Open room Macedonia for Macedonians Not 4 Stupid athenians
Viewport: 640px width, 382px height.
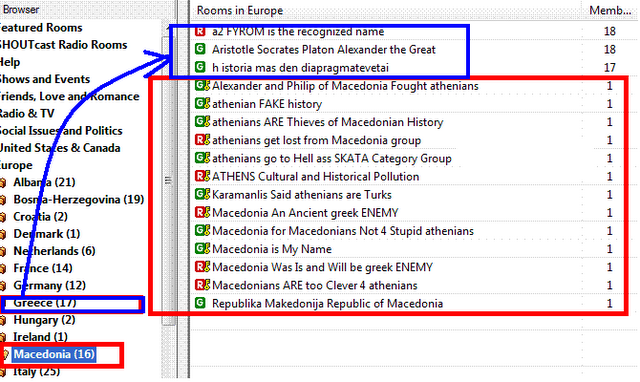[x=343, y=231]
